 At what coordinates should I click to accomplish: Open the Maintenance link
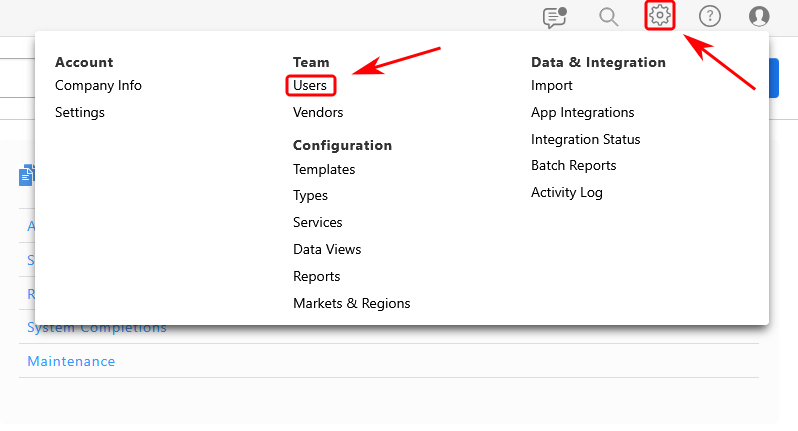(x=71, y=361)
